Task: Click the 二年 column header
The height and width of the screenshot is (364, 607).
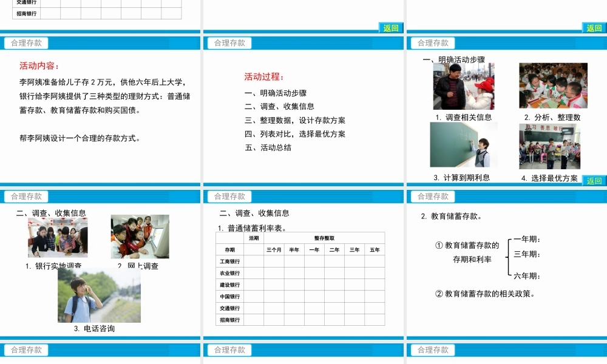Action: [x=334, y=250]
